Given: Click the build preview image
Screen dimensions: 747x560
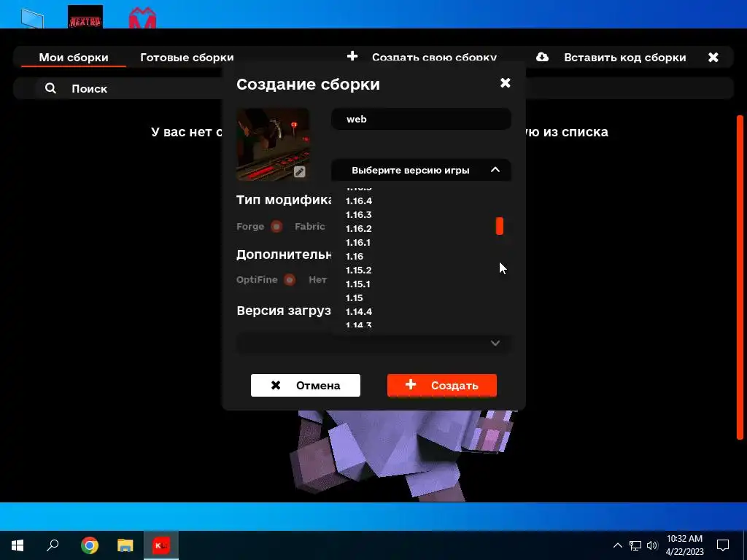Looking at the screenshot, I should (x=273, y=144).
